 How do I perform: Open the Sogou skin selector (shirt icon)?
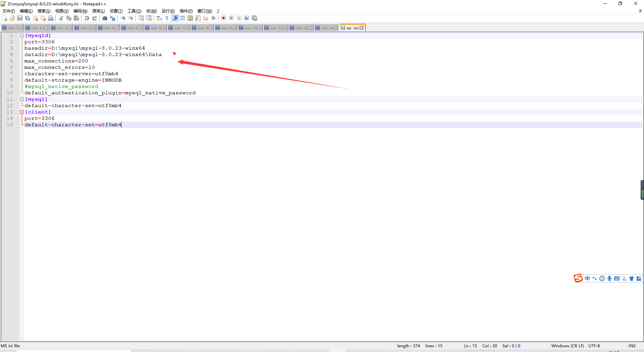(x=632, y=278)
